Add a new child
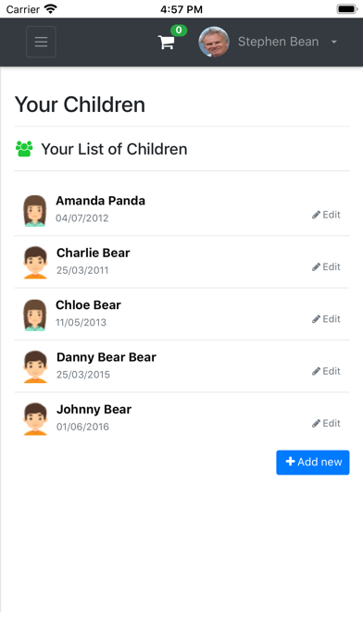Image resolution: width=363 pixels, height=644 pixels. (x=313, y=463)
